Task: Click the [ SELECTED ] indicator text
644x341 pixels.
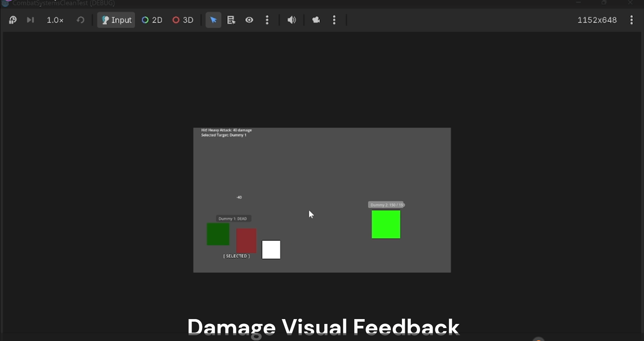Action: point(236,256)
